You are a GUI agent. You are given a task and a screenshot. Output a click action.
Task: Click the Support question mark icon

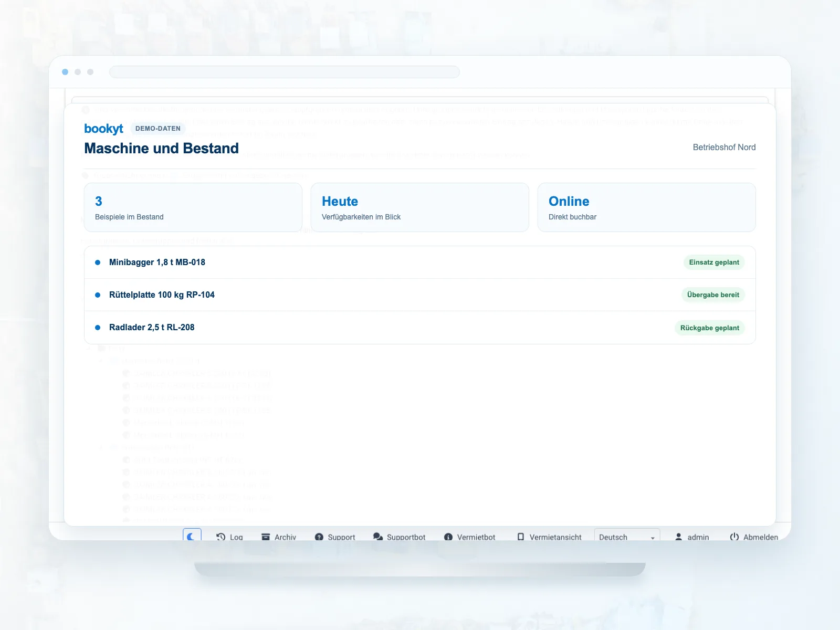(319, 537)
